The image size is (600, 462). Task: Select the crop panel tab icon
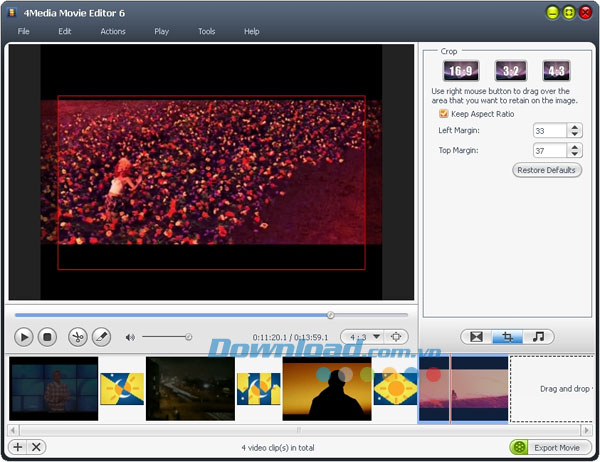click(x=507, y=337)
